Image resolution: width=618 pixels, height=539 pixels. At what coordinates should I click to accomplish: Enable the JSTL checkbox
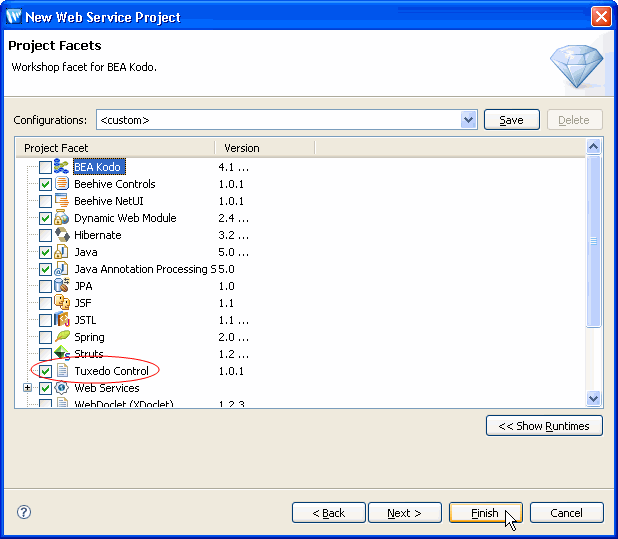[45, 320]
